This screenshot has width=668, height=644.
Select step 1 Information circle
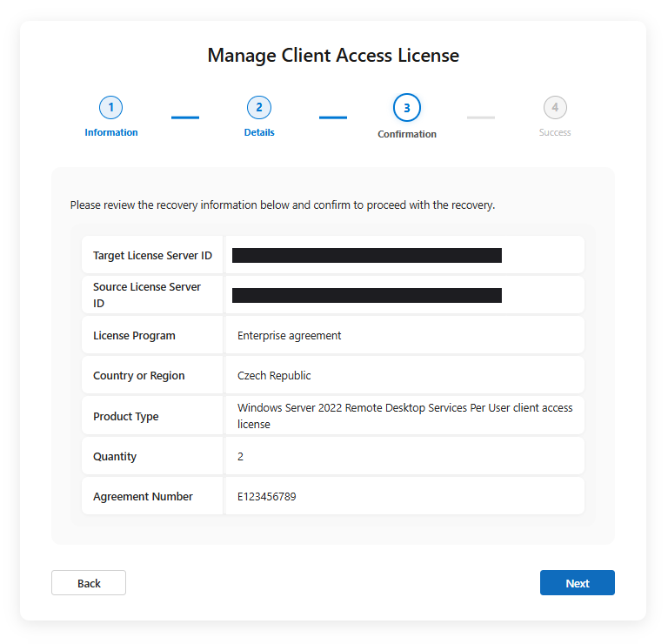click(110, 107)
